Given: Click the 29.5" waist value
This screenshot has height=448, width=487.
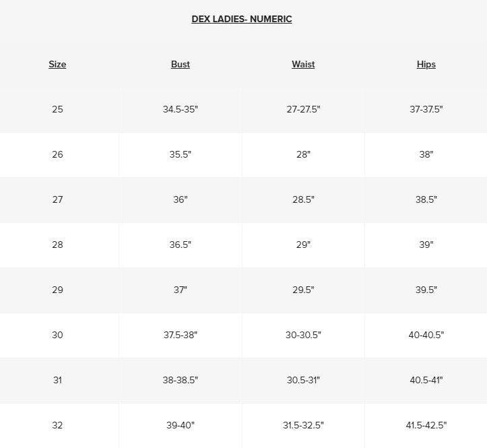Looking at the screenshot, I should (x=303, y=290).
